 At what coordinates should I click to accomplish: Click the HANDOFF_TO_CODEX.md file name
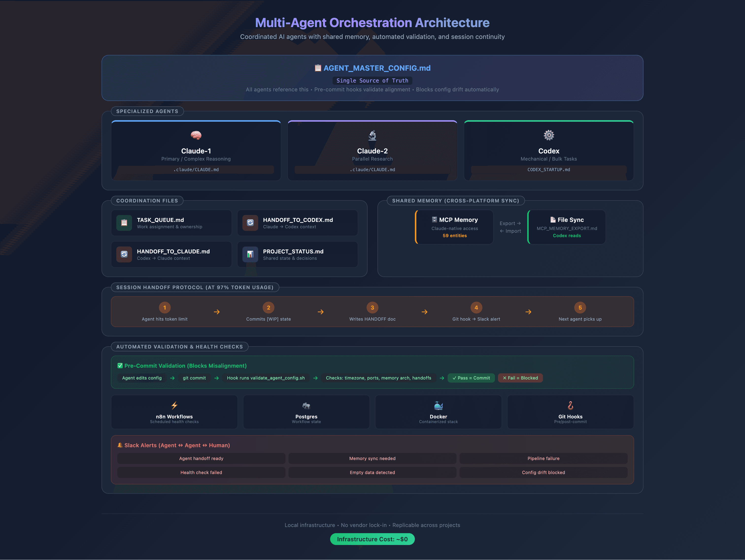pyautogui.click(x=298, y=220)
